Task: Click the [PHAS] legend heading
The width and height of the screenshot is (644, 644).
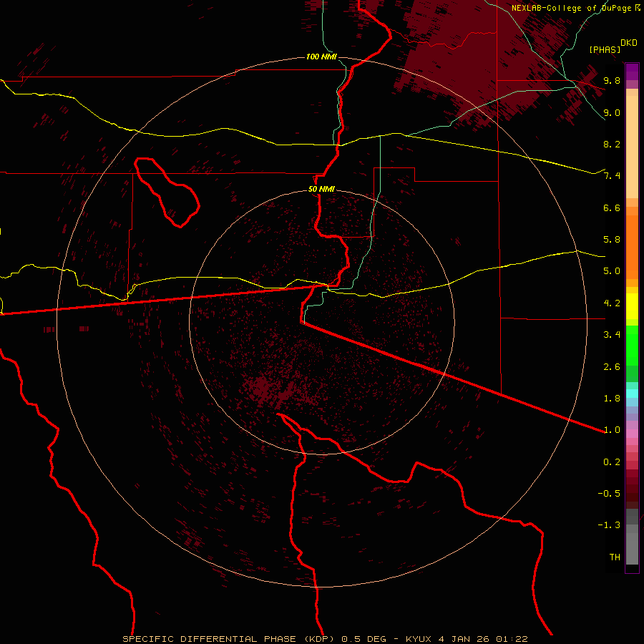Action: [605, 49]
